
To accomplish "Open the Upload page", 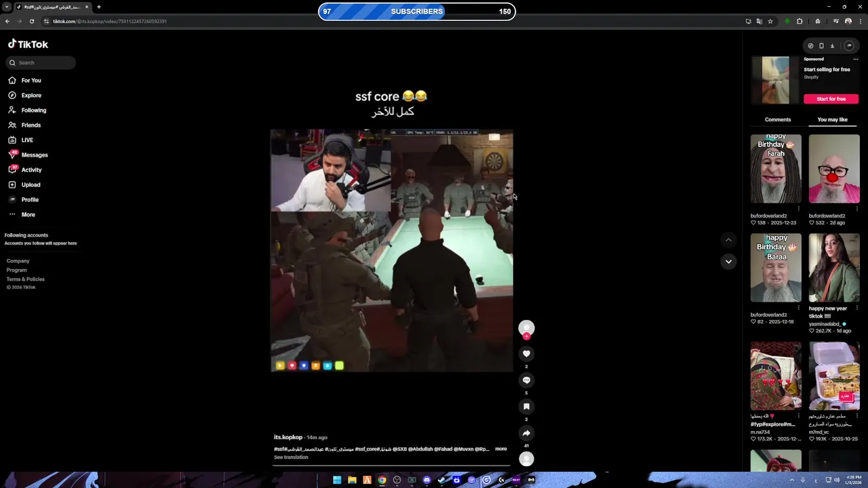I will point(24,184).
